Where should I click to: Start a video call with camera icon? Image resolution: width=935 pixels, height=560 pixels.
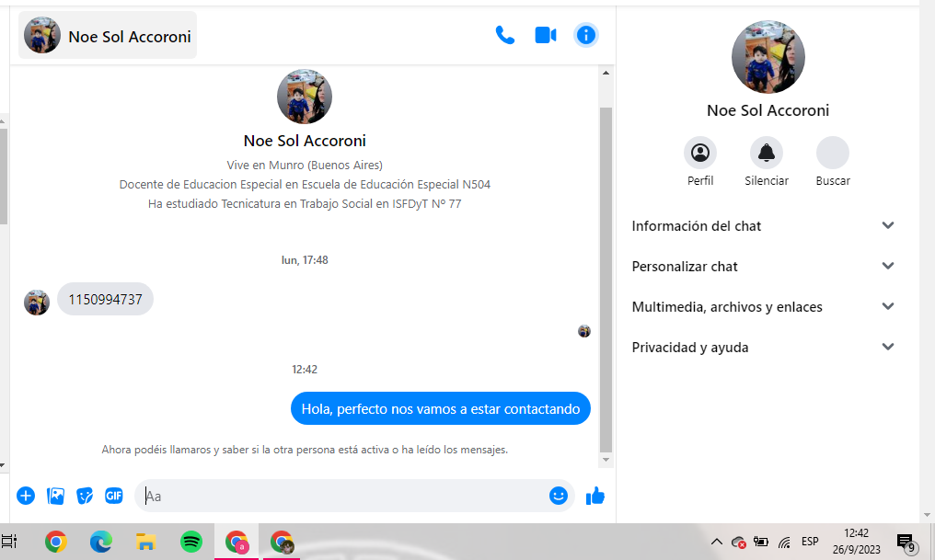click(x=545, y=35)
